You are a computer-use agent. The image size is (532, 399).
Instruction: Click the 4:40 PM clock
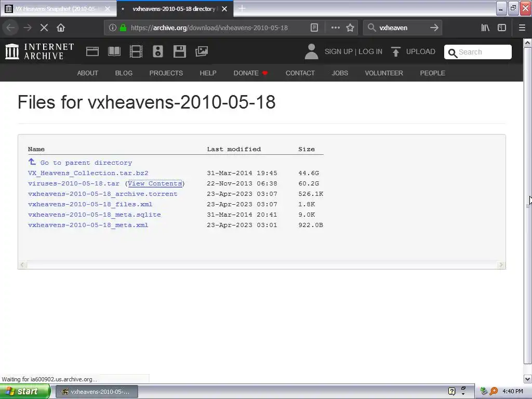tap(513, 392)
